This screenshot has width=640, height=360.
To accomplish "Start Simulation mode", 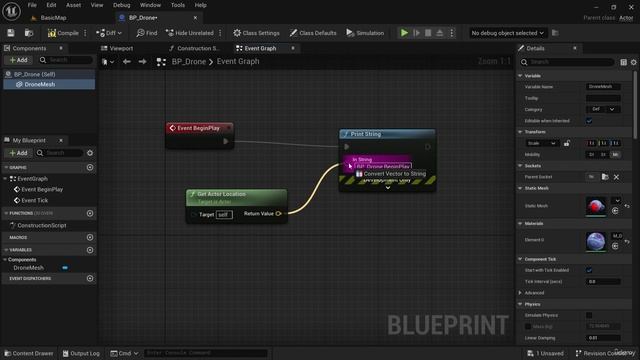I will (365, 33).
